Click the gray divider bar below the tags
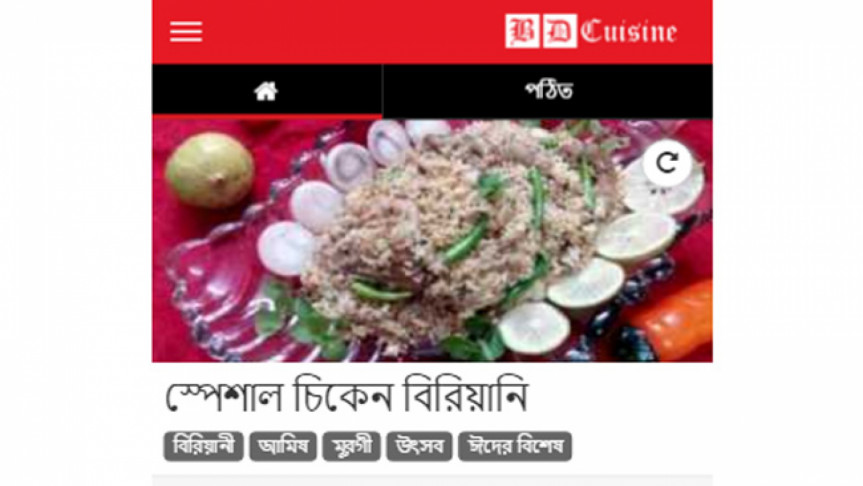The height and width of the screenshot is (486, 863). tap(433, 480)
